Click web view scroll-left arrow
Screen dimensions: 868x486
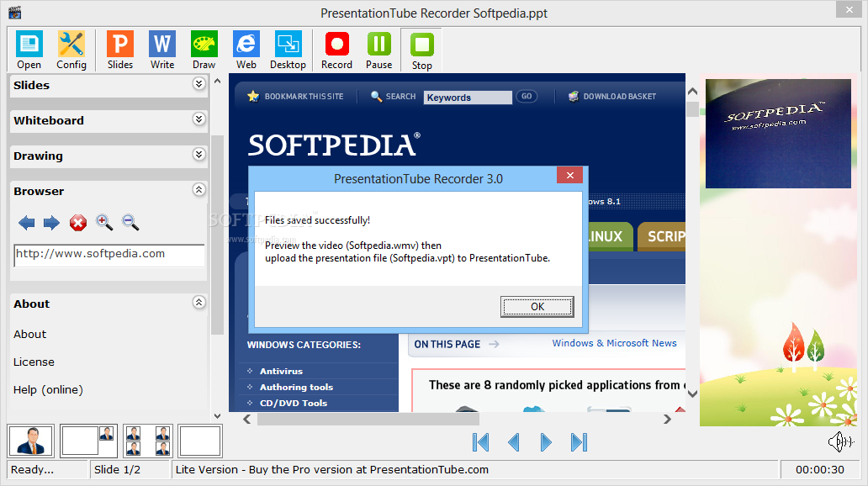click(x=247, y=420)
